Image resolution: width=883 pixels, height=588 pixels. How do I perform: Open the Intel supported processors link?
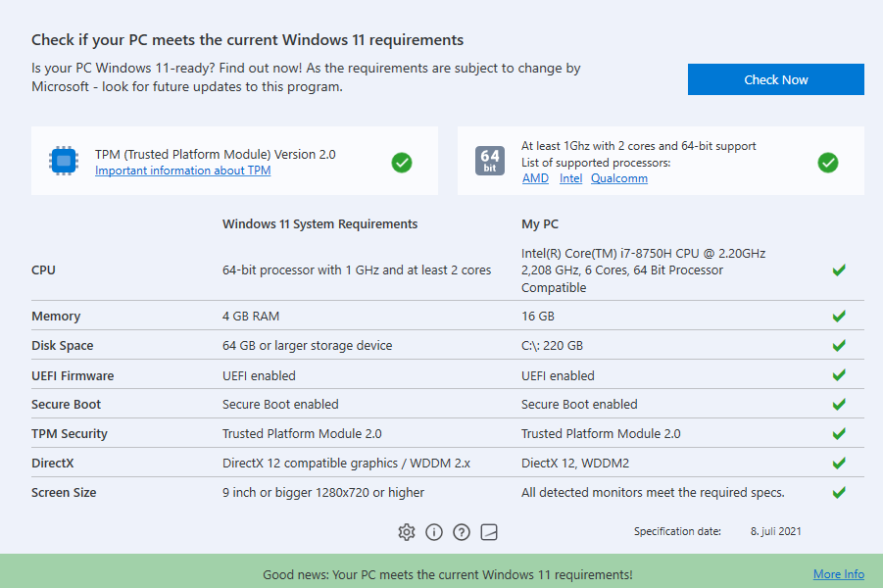[570, 178]
